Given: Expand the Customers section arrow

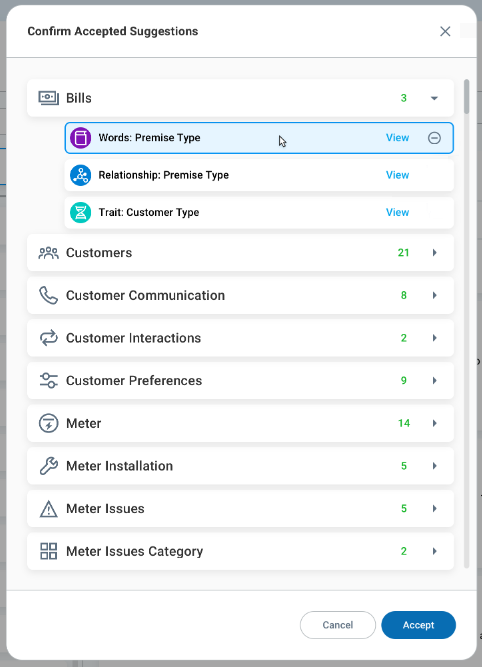Looking at the screenshot, I should [x=434, y=253].
